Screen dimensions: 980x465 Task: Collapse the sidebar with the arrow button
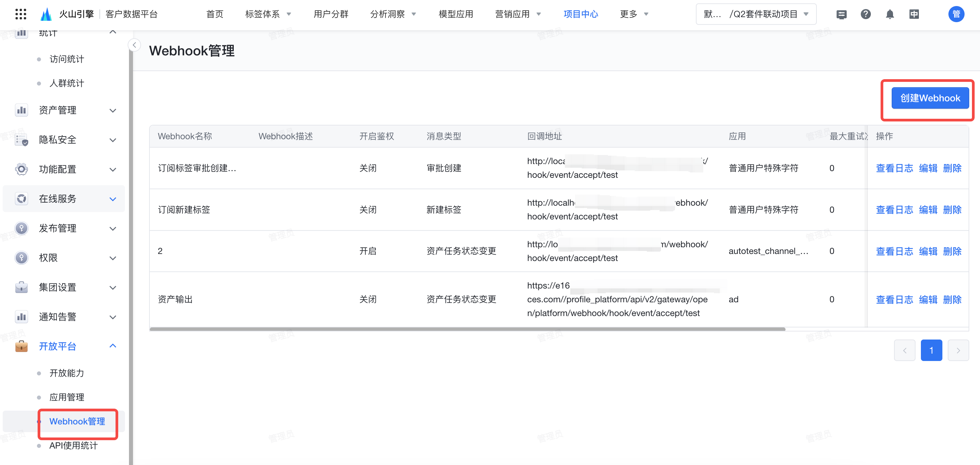(134, 45)
